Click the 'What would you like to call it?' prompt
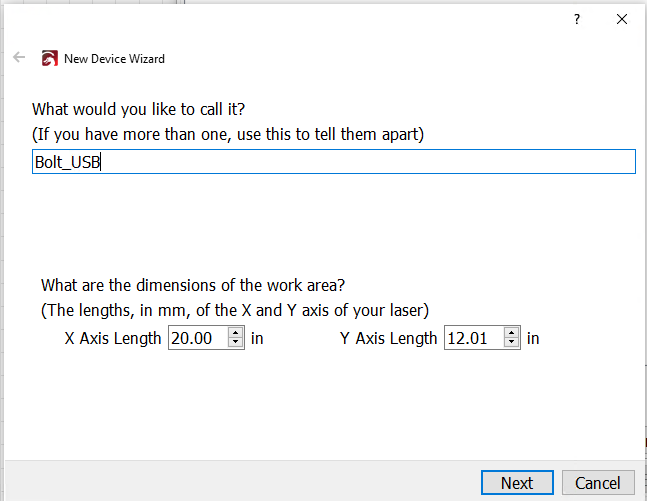Screen dimensions: 647x501 pyautogui.click(x=139, y=109)
